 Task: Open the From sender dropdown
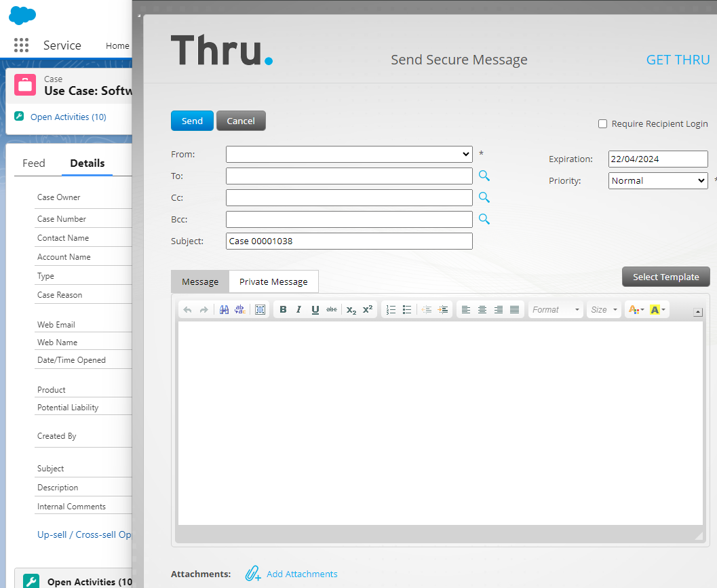click(349, 155)
